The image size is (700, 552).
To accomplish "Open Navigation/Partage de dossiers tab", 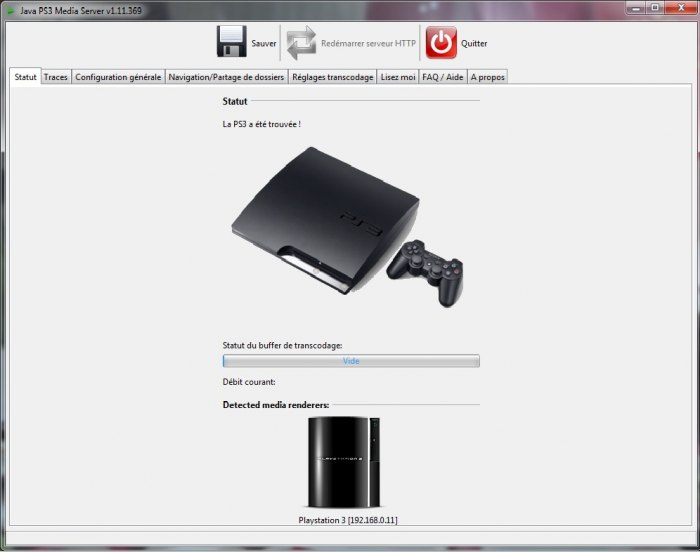I will 226,77.
